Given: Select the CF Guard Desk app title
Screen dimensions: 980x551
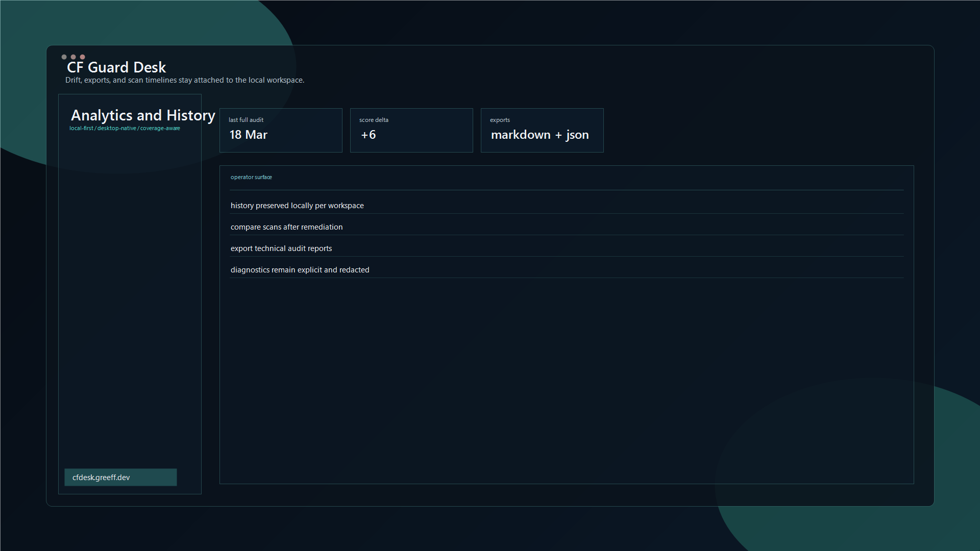Looking at the screenshot, I should pos(117,67).
